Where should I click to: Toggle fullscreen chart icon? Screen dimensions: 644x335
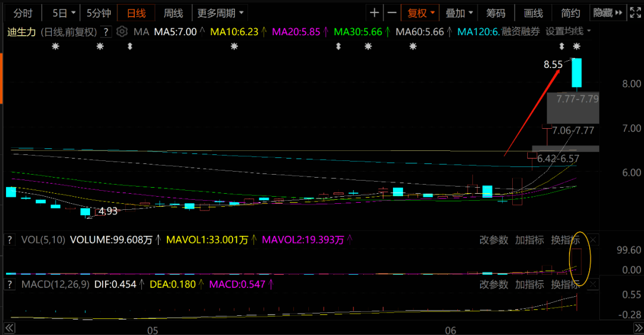[x=636, y=13]
